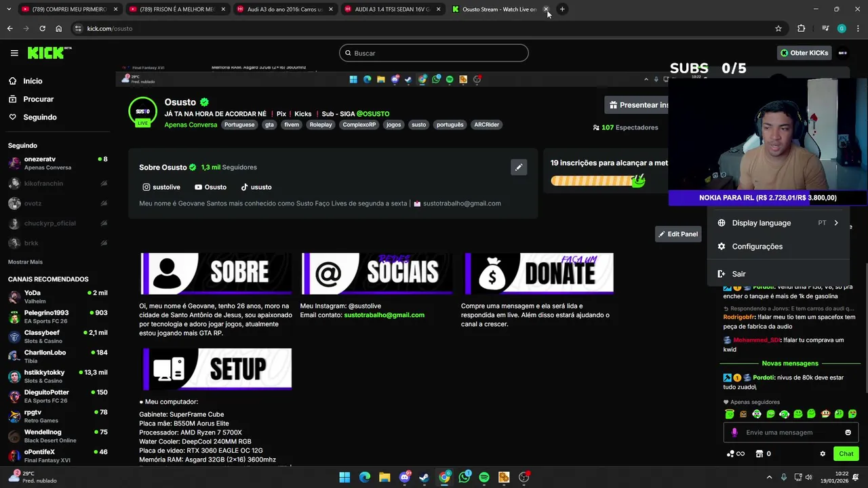The image size is (868, 488).
Task: Click the KICK logo
Action: coord(50,53)
